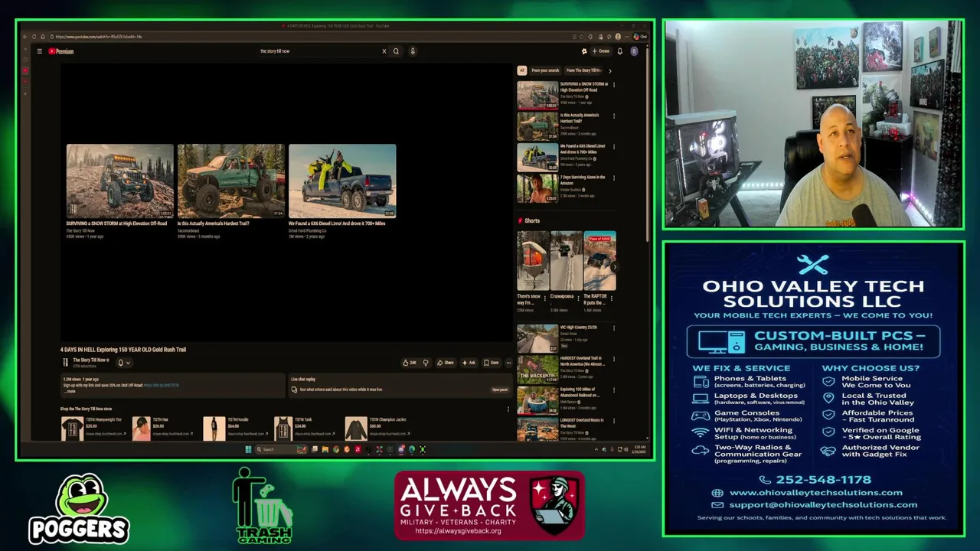Open the Create button in YouTube header

(x=600, y=51)
